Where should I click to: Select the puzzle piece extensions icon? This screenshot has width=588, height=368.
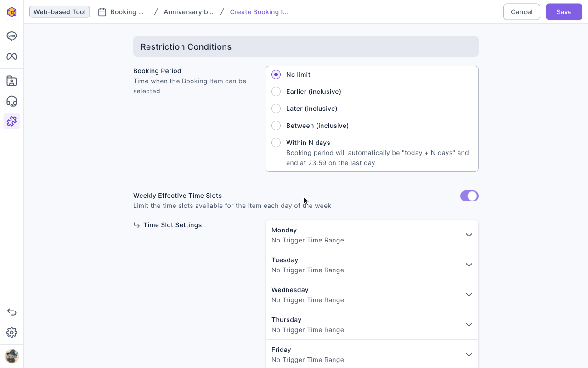pos(11,121)
